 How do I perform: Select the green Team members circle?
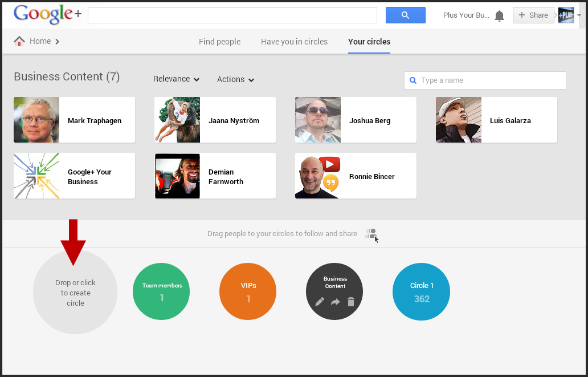click(x=161, y=291)
